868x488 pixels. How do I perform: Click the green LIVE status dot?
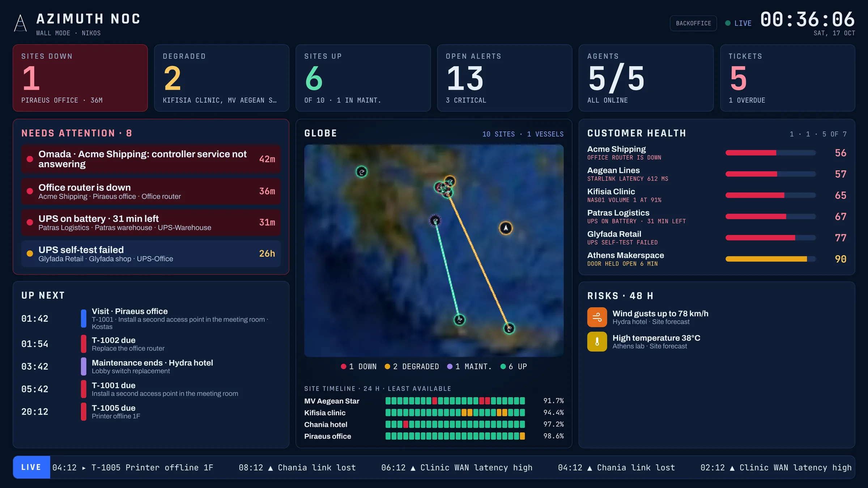tap(728, 23)
